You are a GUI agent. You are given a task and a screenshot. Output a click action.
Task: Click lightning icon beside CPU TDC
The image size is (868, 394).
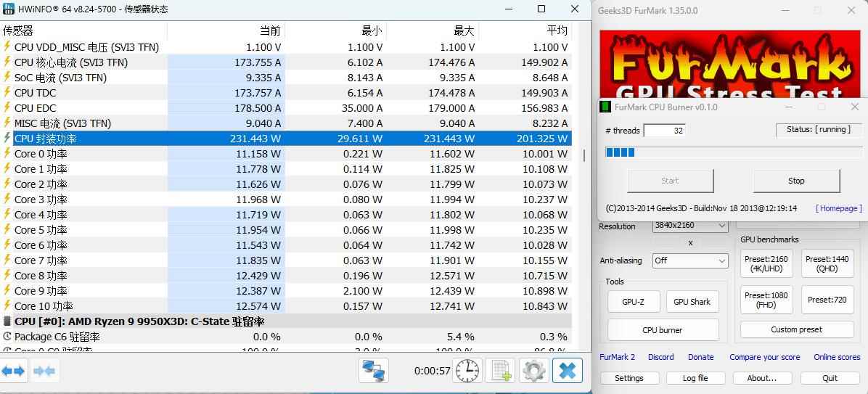click(x=7, y=92)
